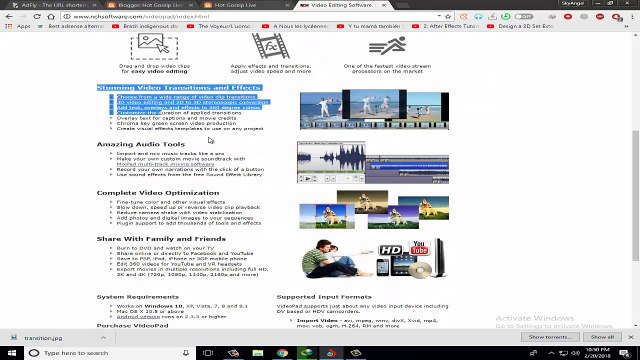Open the A Nous les lycéennes bookmark
Image resolution: width=640 pixels, height=360 pixels.
(x=296, y=26)
